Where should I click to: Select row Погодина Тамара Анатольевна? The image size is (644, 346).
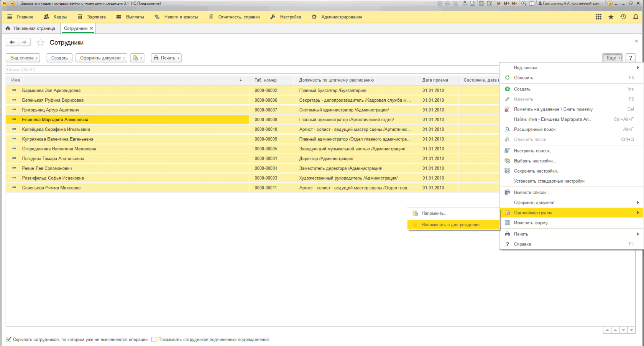(x=252, y=158)
